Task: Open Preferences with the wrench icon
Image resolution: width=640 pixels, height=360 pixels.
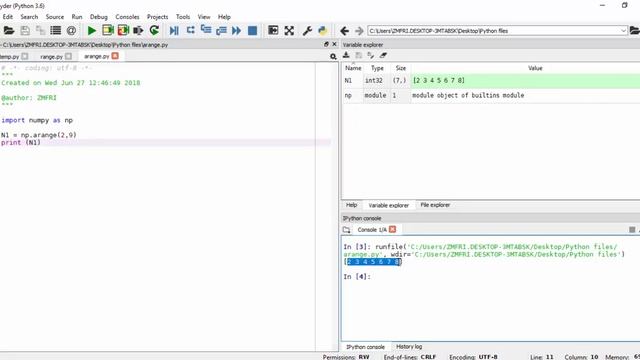Action: [307, 31]
